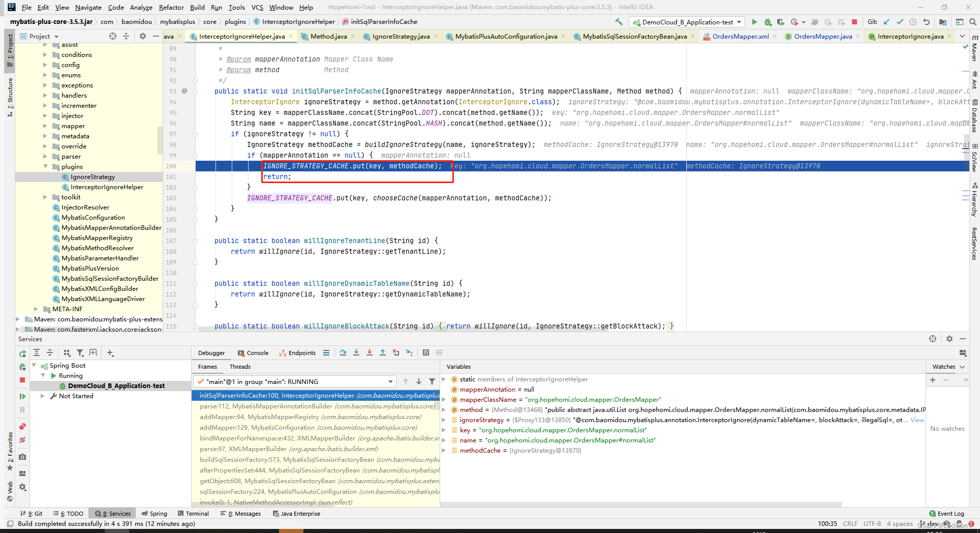This screenshot has width=980, height=533.
Task: Open 6: TODO tool window button
Action: pos(68,513)
